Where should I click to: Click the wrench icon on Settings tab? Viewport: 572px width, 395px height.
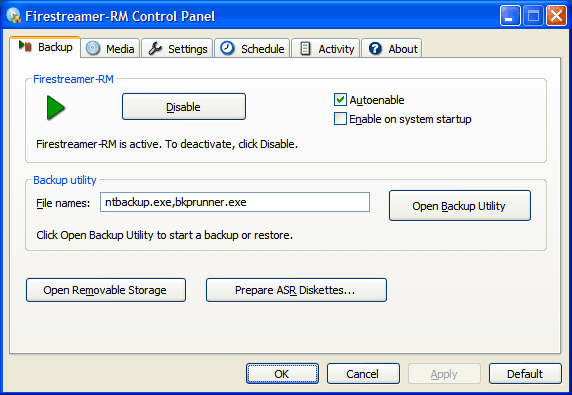[x=155, y=48]
